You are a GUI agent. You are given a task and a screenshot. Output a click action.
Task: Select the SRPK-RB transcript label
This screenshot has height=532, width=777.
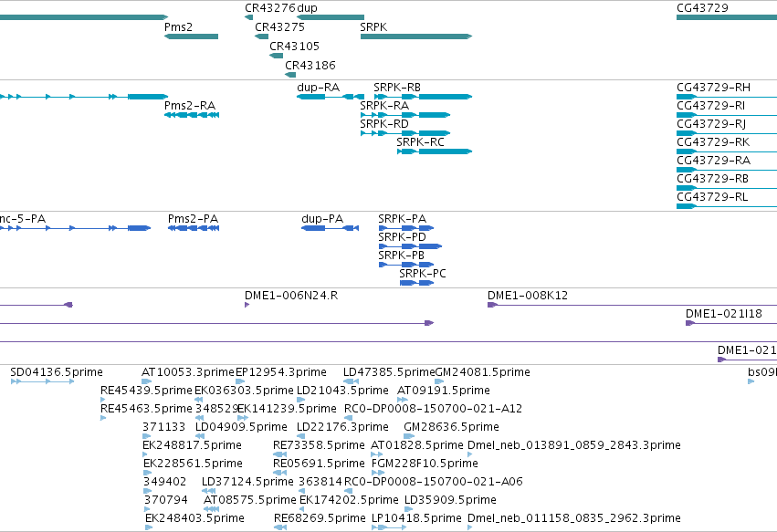(397, 88)
